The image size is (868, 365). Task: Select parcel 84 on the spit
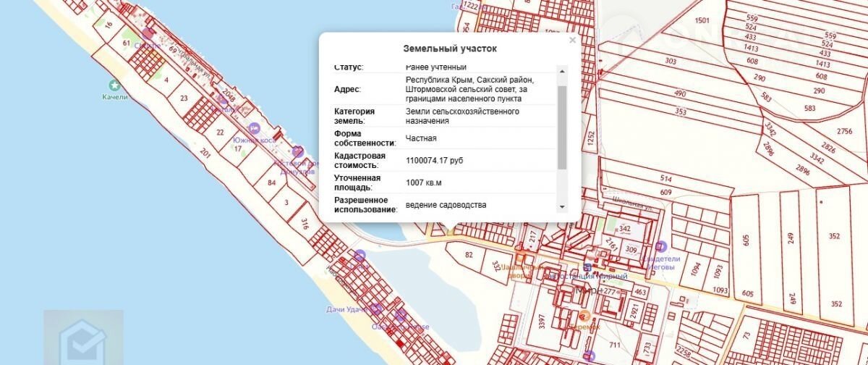click(x=271, y=183)
